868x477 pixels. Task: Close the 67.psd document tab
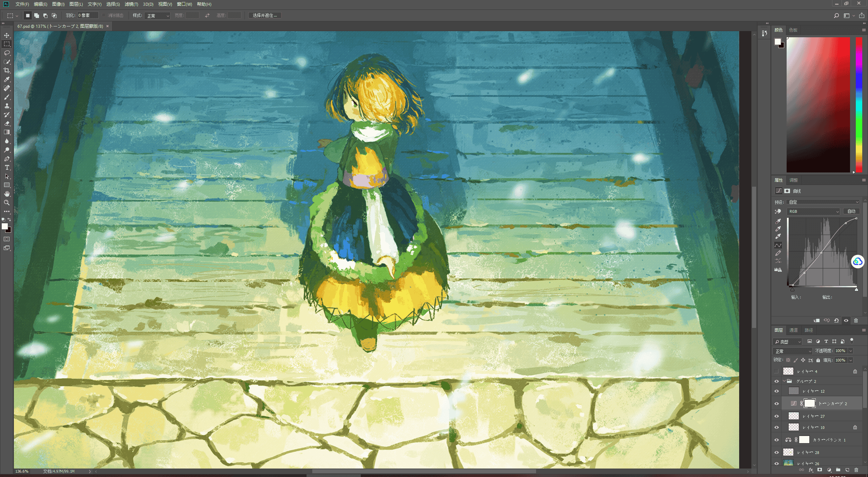coord(107,26)
